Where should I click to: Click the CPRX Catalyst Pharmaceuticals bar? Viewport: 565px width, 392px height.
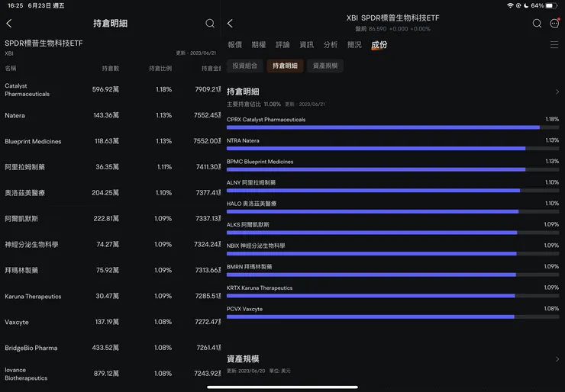click(x=392, y=127)
